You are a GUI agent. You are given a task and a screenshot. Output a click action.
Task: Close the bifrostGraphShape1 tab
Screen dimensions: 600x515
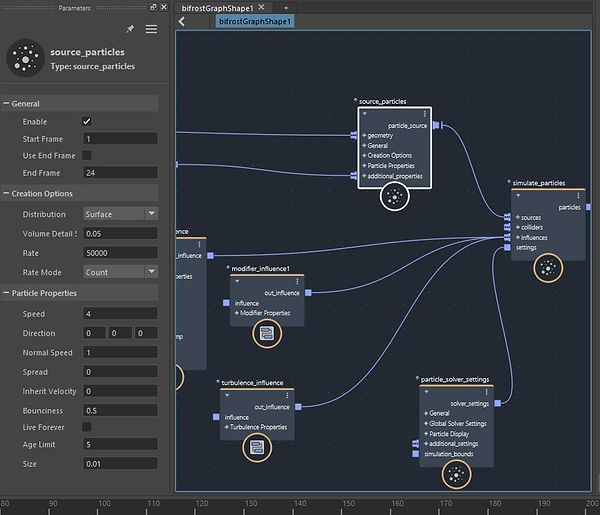coord(261,7)
